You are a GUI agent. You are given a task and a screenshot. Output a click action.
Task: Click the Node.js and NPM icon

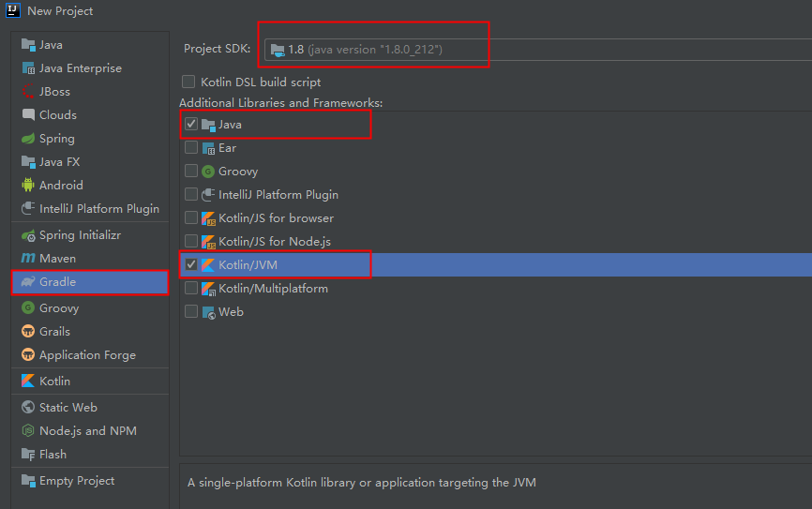coord(28,430)
